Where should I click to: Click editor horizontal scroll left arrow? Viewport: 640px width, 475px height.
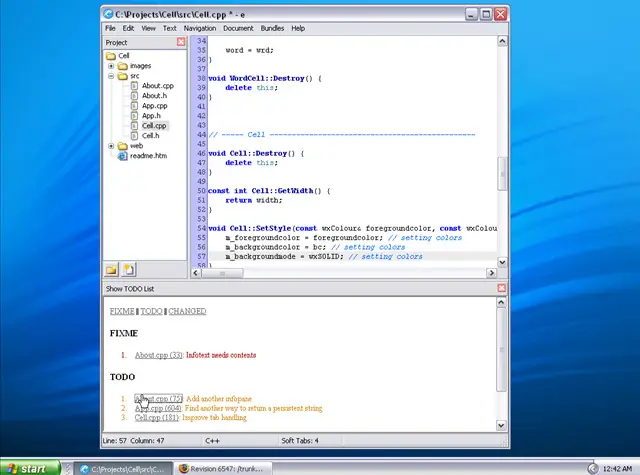point(196,273)
